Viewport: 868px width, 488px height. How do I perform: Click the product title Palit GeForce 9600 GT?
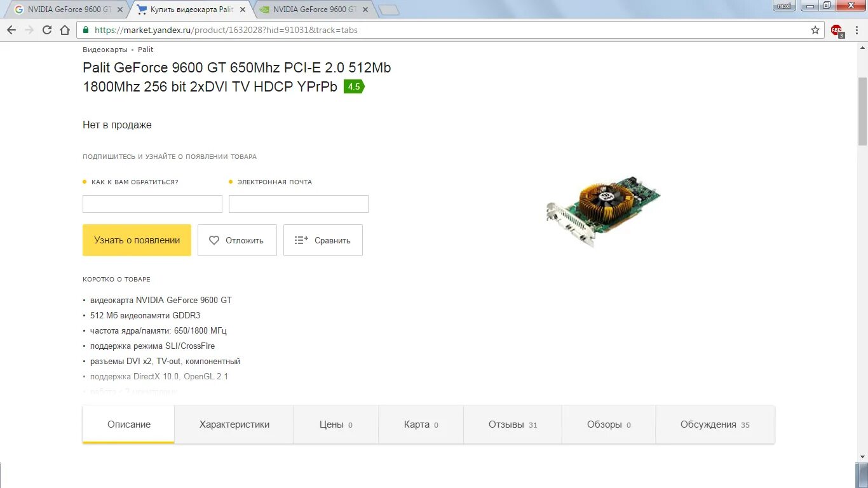click(237, 78)
